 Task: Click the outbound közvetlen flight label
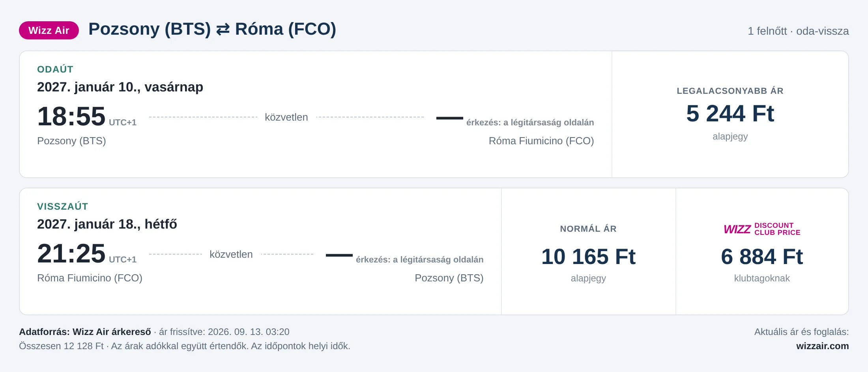(x=286, y=117)
